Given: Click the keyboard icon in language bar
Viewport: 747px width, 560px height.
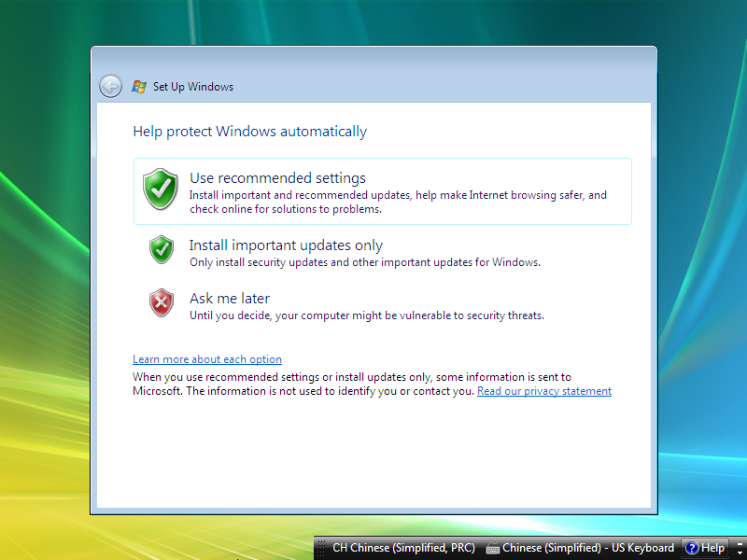Looking at the screenshot, I should click(x=492, y=549).
